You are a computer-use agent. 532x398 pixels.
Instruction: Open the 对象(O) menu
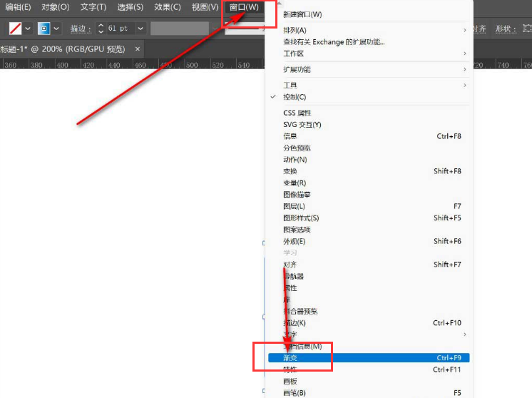[x=56, y=7]
